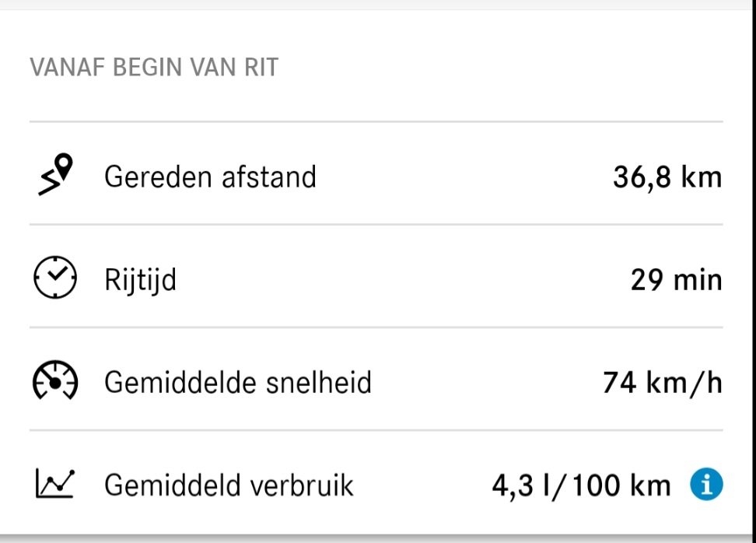756x543 pixels.
Task: Click the divider line under the section header
Action: [376, 122]
